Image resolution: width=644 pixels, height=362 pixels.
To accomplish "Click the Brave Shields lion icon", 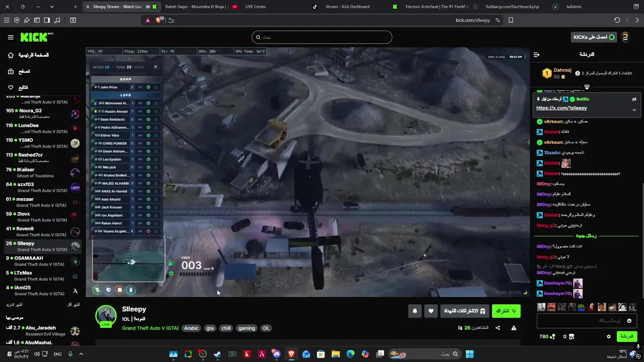I will coord(159,20).
